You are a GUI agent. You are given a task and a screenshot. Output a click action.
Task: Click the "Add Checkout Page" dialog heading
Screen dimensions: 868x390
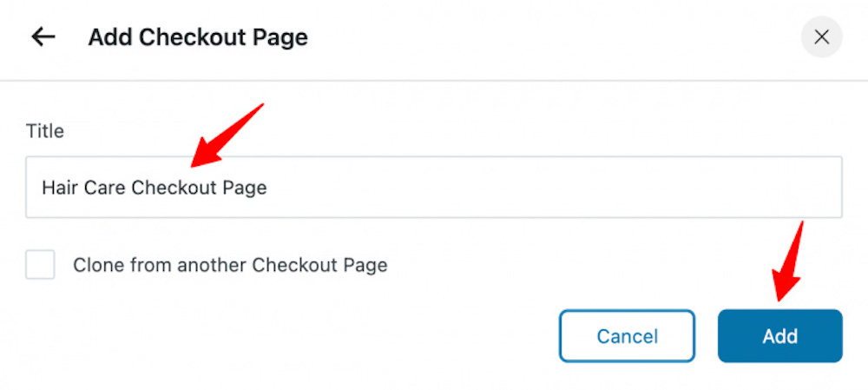tap(198, 37)
